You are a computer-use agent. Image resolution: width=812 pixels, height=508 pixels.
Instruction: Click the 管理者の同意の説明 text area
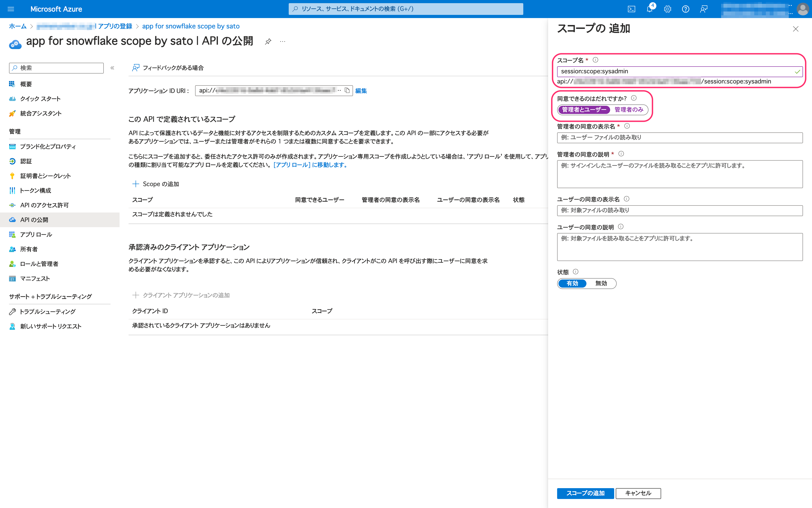[x=680, y=174]
